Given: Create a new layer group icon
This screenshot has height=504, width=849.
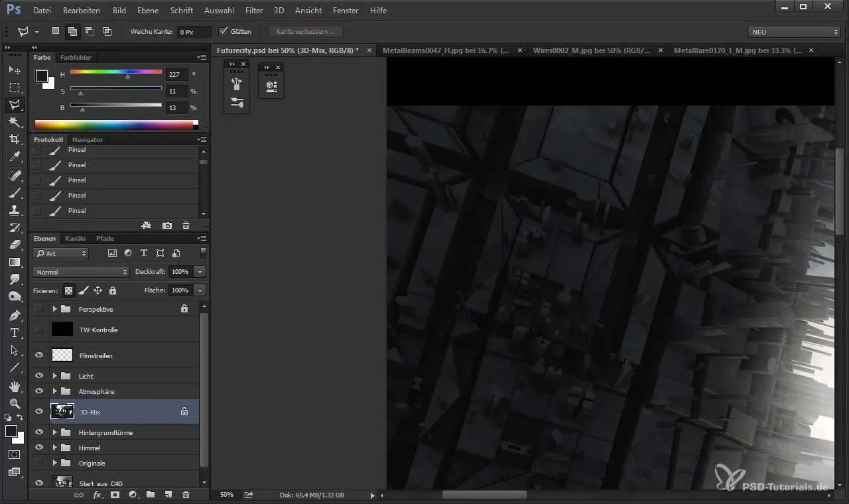Looking at the screenshot, I should click(x=151, y=495).
